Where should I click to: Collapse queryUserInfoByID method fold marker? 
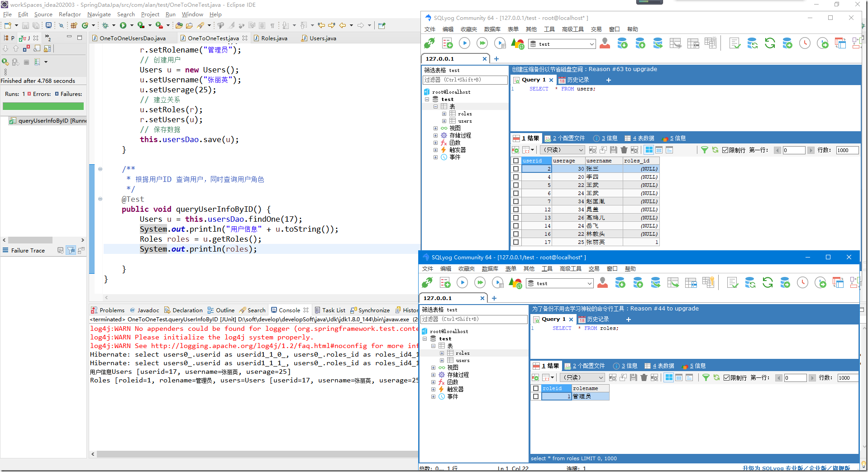(x=100, y=199)
